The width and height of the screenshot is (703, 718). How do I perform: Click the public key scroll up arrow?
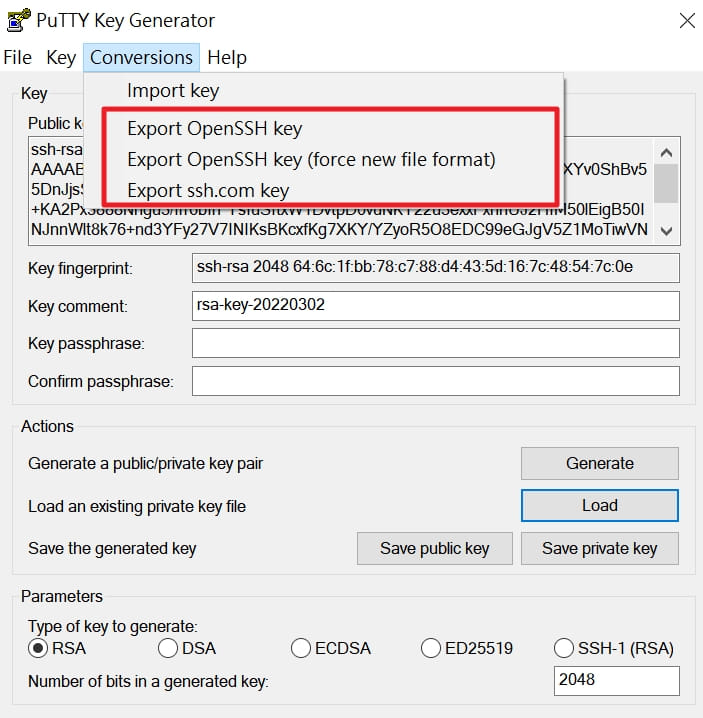coord(666,152)
